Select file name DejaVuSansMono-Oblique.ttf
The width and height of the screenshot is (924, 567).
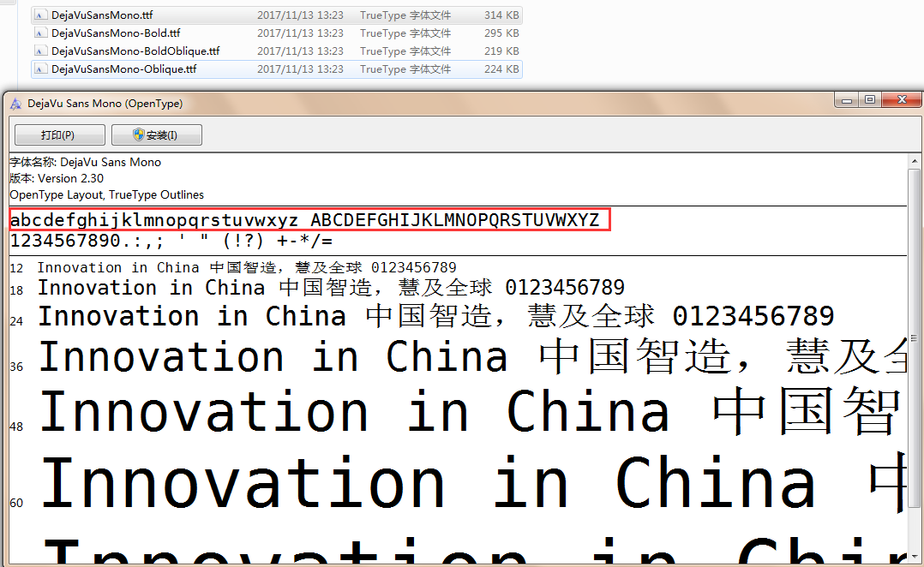tap(123, 69)
